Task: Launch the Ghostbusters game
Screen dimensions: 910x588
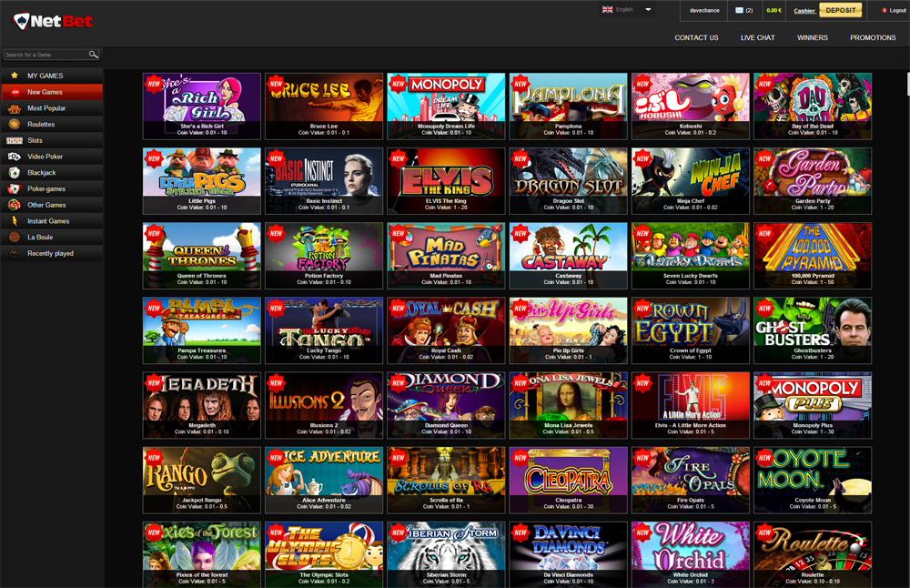Action: [x=813, y=330]
